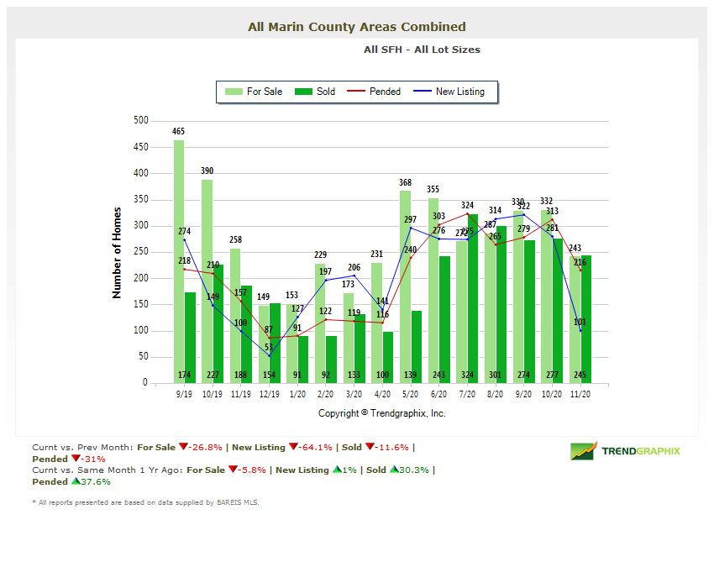The image size is (714, 588).
Task: Click green up arrow beside New Listing 1%
Action: coord(337,470)
